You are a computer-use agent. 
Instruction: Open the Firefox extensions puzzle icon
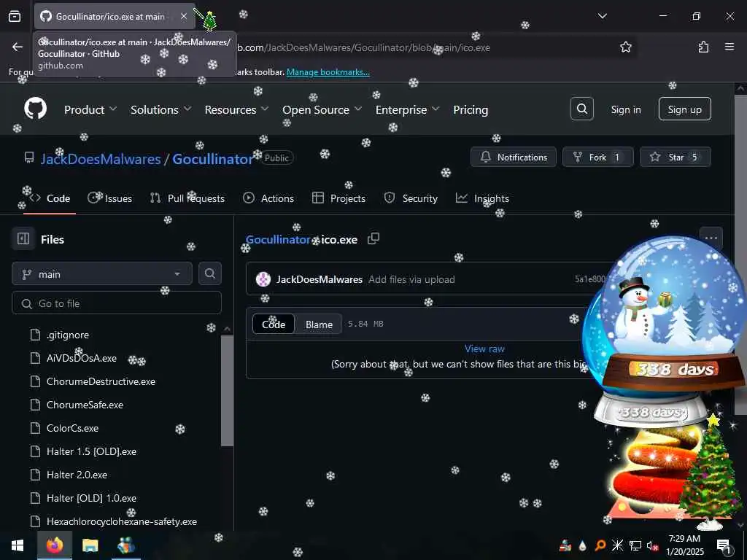[x=703, y=47]
